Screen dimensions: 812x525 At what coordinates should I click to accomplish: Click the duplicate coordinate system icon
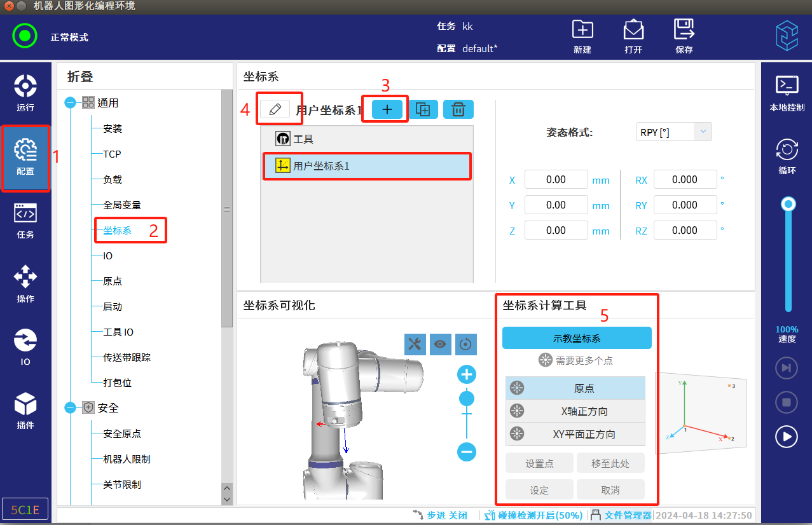[423, 109]
